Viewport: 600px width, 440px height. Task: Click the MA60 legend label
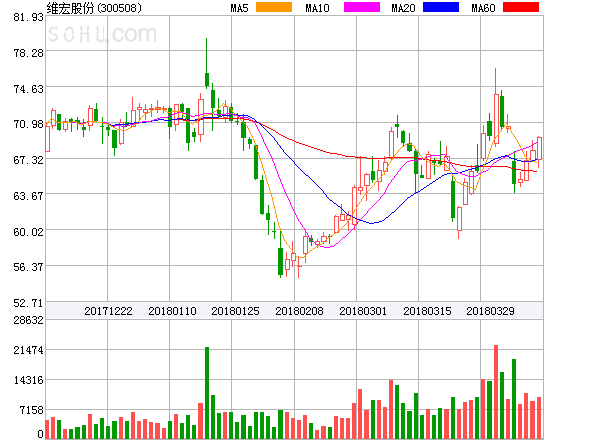point(483,8)
